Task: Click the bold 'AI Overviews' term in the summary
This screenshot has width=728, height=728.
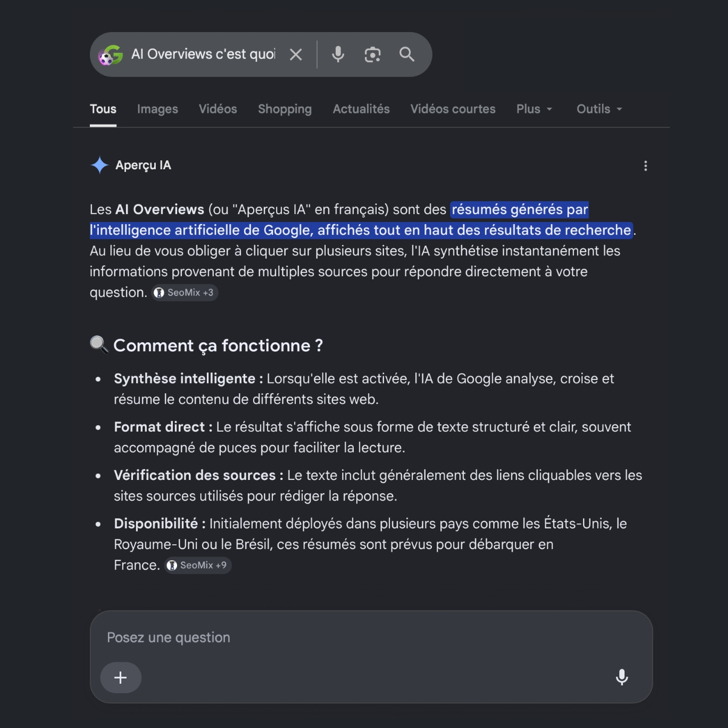Action: 160,209
